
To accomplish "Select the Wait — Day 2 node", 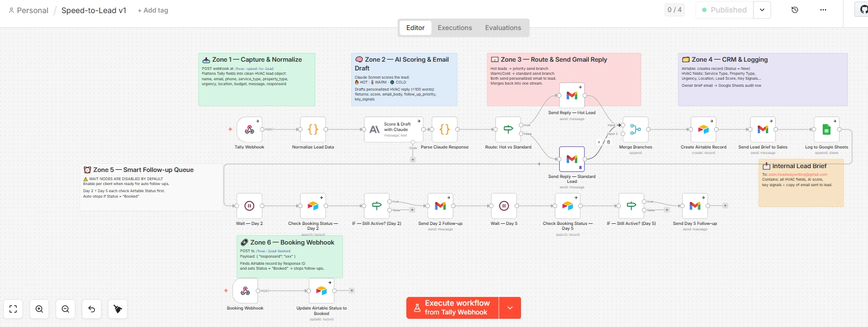I will (x=249, y=206).
